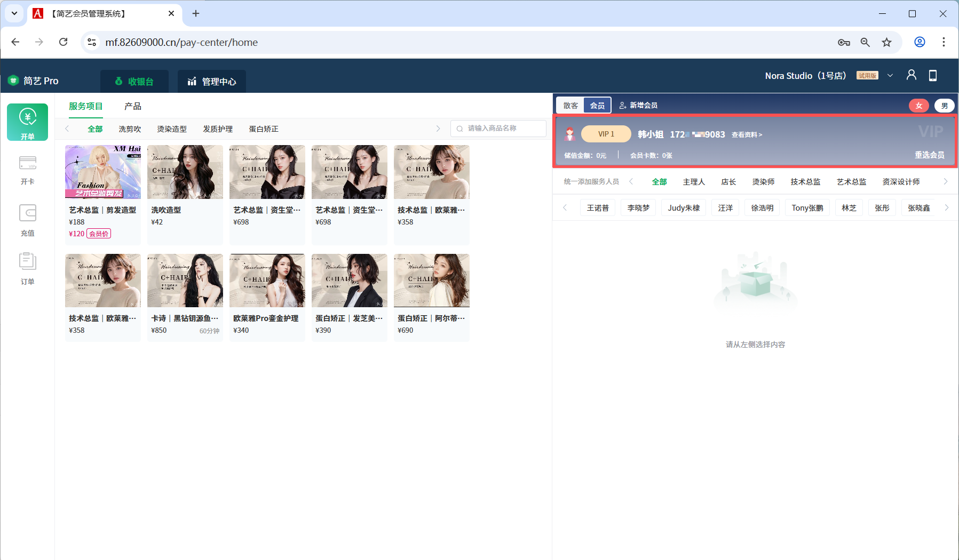Reload the page using refresh icon
This screenshot has width=959, height=560.
[63, 42]
